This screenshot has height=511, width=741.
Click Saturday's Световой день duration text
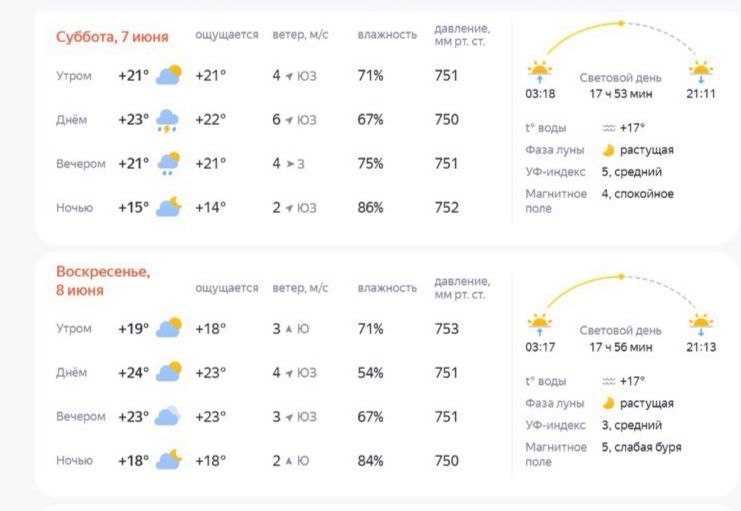[620, 94]
